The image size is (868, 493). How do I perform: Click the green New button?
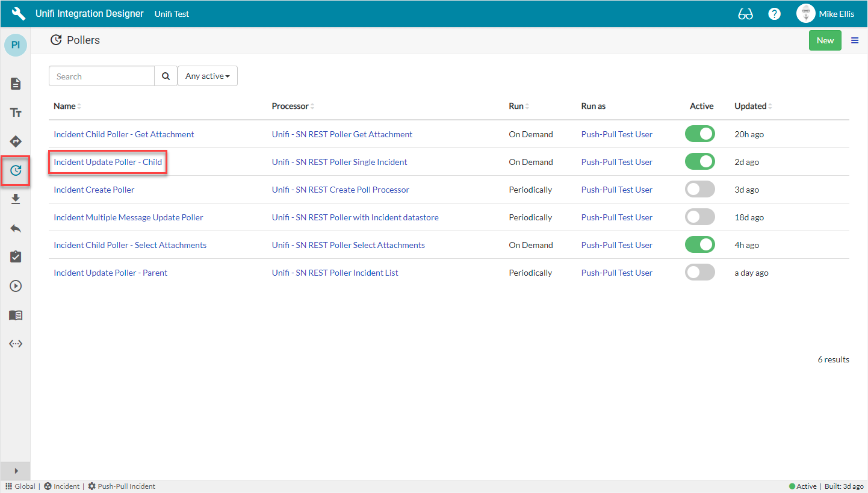(x=825, y=40)
